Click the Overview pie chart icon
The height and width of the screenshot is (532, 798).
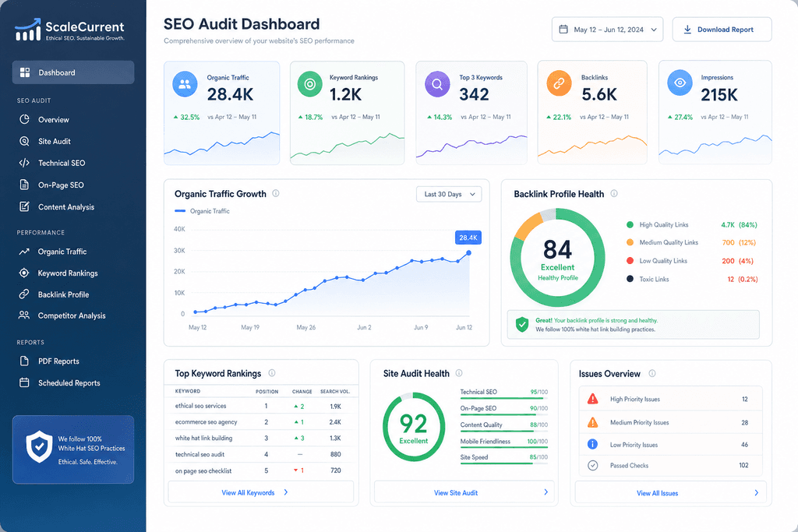[24, 119]
